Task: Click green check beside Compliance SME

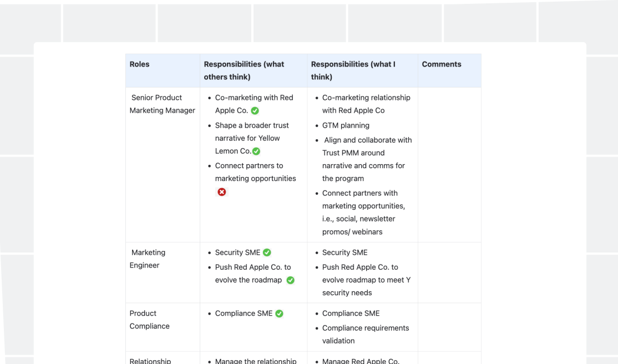Action: (x=279, y=314)
